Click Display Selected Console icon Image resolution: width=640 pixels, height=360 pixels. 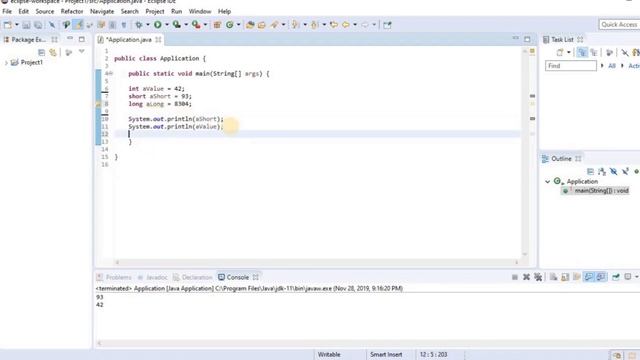pos(616,277)
